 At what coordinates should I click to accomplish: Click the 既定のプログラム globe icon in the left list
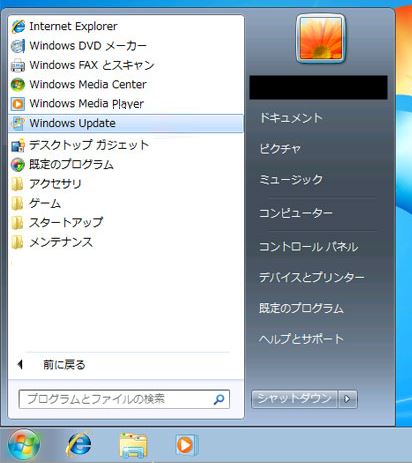18,165
